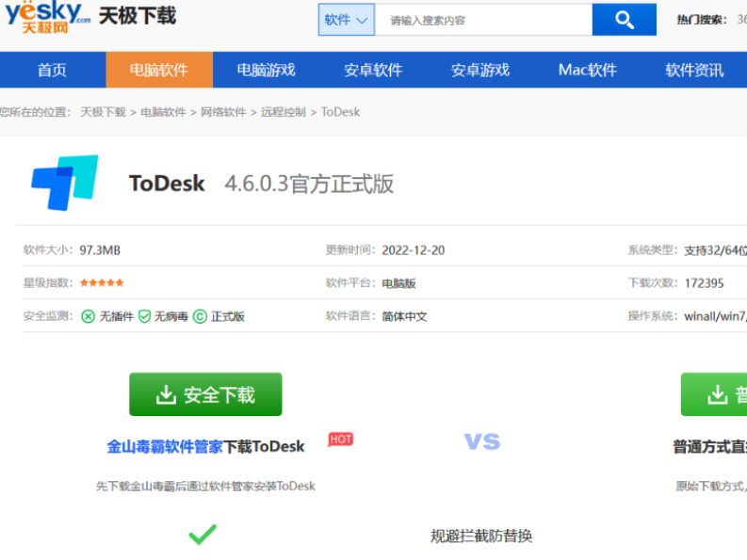Click the 无病毒 shield icon
The height and width of the screenshot is (560, 747).
point(144,316)
